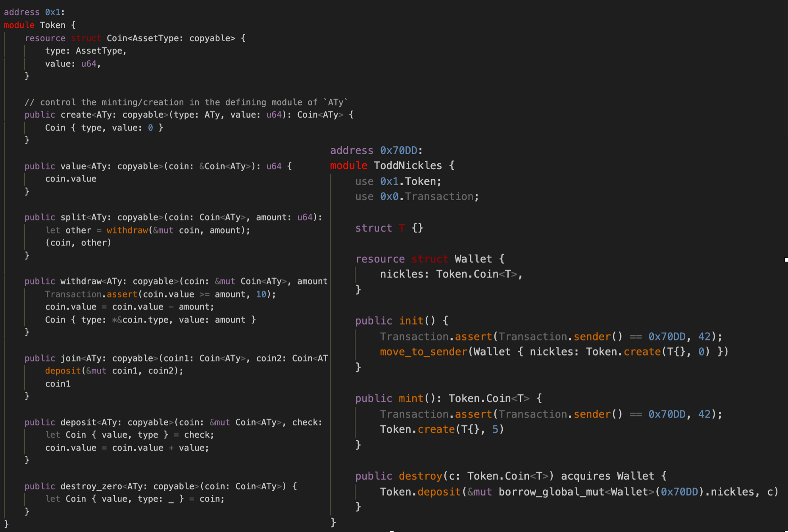Image resolution: width=788 pixels, height=532 pixels.
Task: Click the borrow_global_mut call
Action: (x=551, y=492)
